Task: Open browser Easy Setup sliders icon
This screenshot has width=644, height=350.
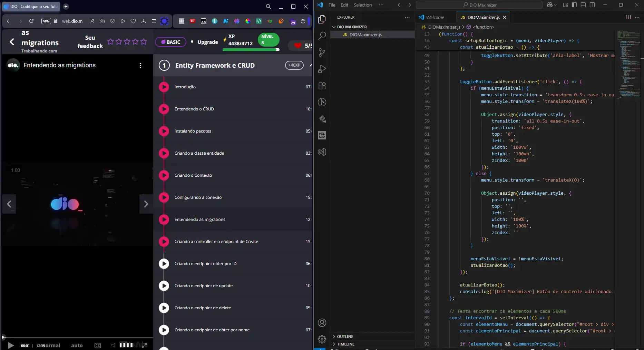Action: (x=154, y=21)
